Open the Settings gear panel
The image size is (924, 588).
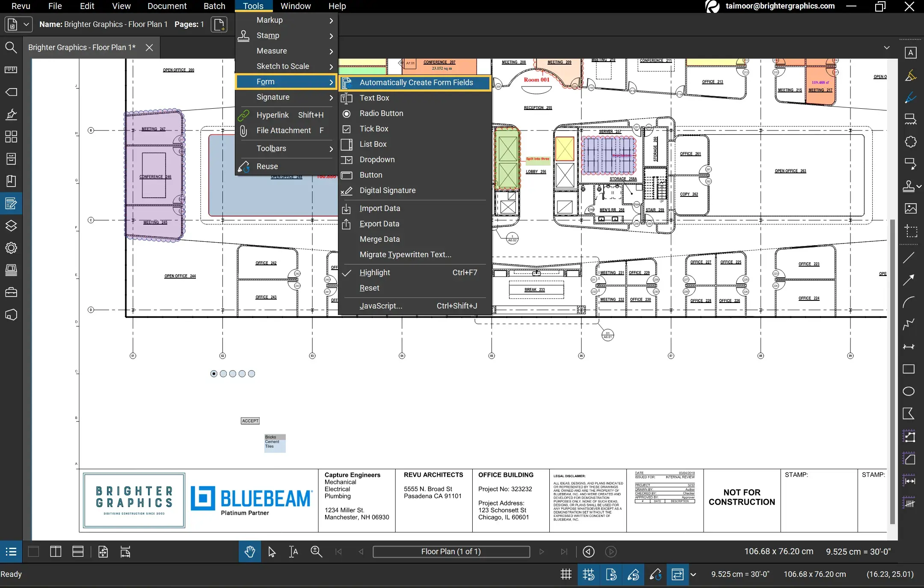[x=11, y=248]
